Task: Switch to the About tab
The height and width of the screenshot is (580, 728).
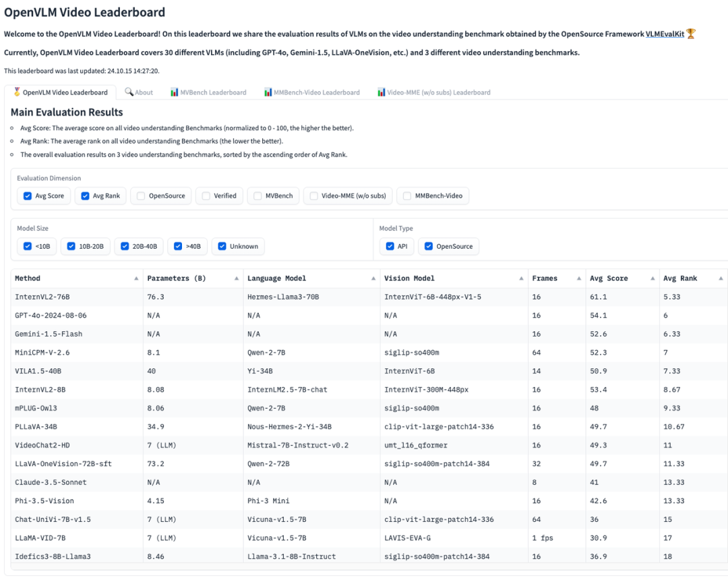Action: point(139,92)
